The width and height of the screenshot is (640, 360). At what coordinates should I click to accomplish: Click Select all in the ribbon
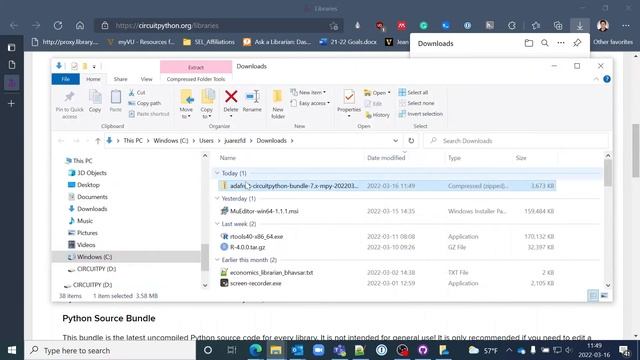click(413, 93)
